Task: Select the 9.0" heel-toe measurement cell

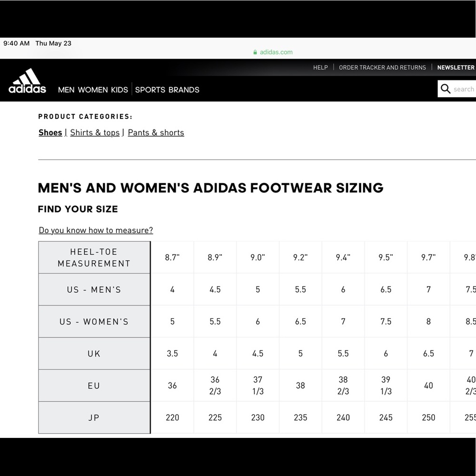Action: click(258, 258)
